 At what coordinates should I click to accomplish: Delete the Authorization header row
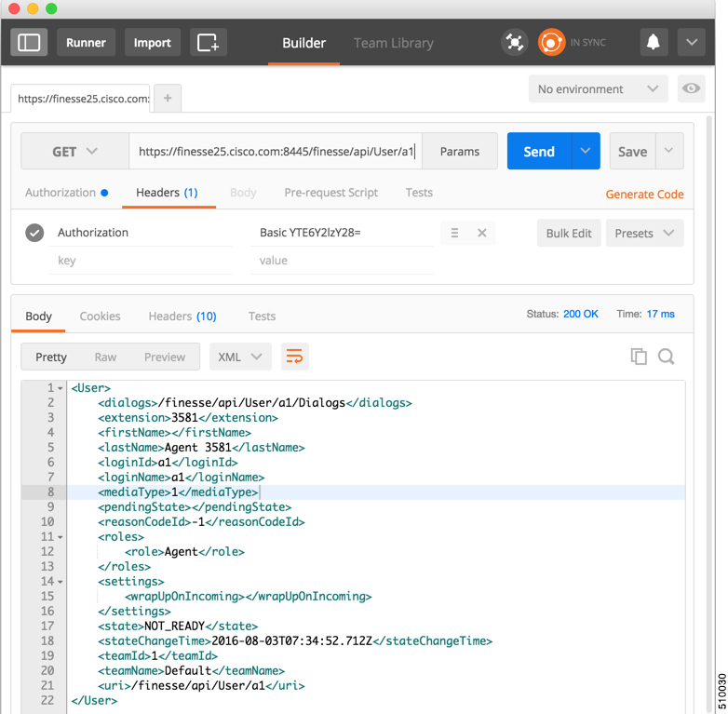[x=482, y=233]
